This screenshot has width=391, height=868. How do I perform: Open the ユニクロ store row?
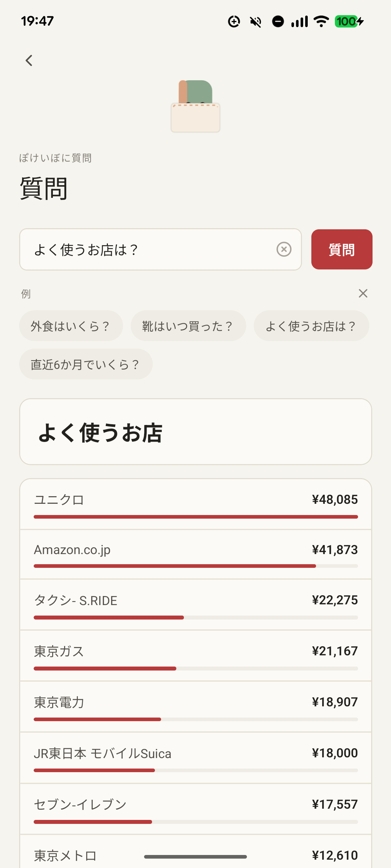[x=195, y=505]
